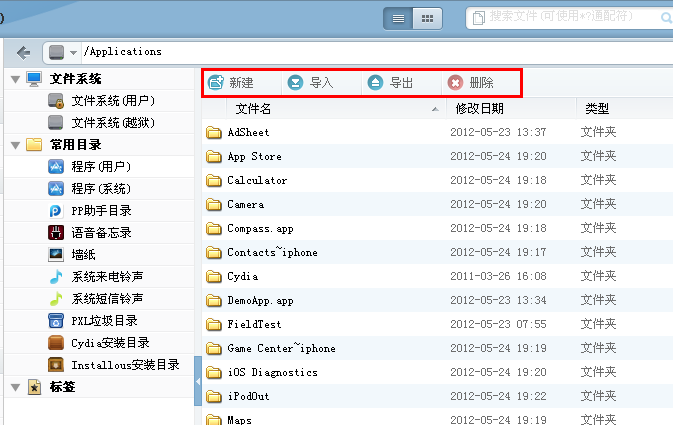Click the 删除 delete button
This screenshot has height=425, width=673.
(x=470, y=82)
